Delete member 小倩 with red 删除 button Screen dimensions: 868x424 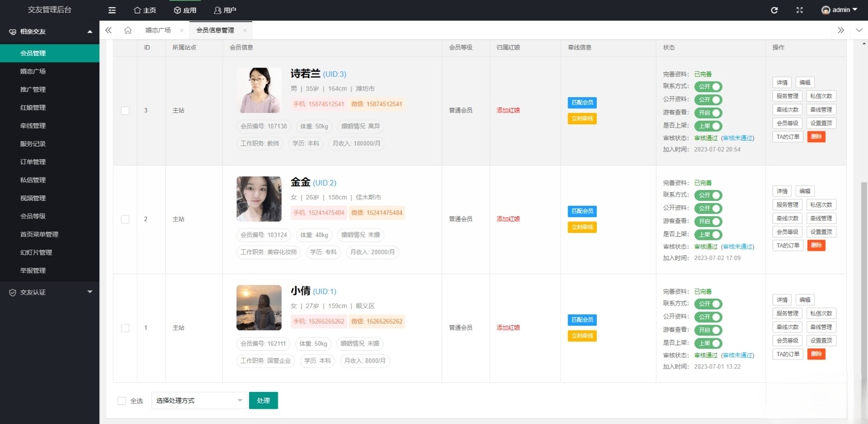pos(816,354)
